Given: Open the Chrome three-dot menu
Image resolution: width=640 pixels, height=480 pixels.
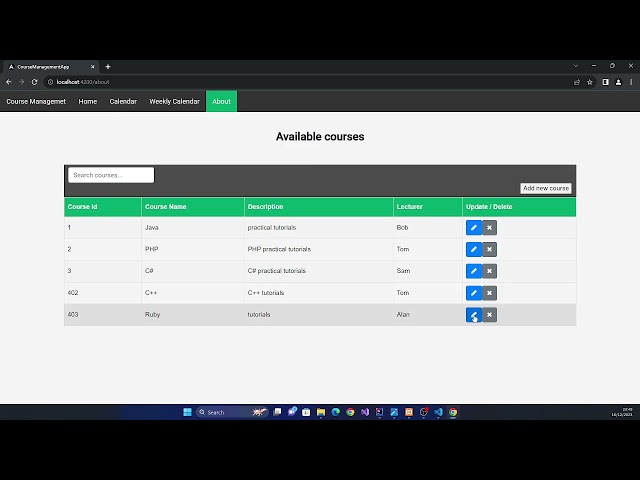Looking at the screenshot, I should pos(631,82).
